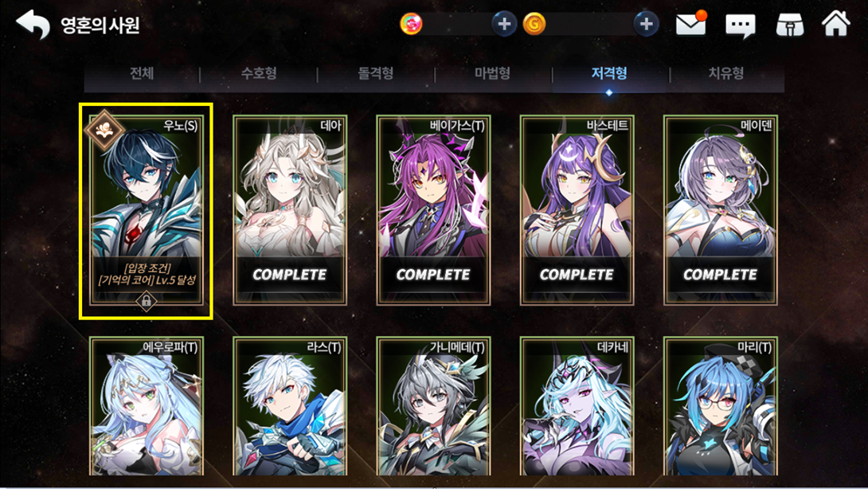Select the 마리(T) hero card
This screenshot has height=489, width=868.
click(720, 406)
